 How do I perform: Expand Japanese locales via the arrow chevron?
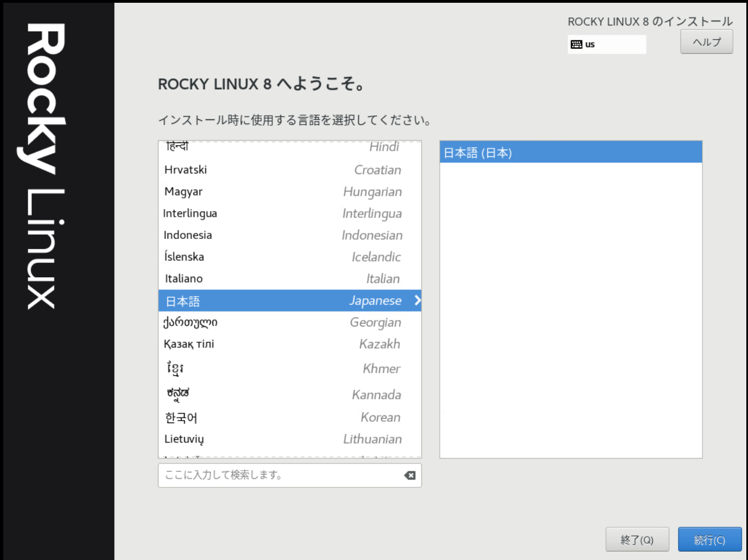pyautogui.click(x=417, y=301)
